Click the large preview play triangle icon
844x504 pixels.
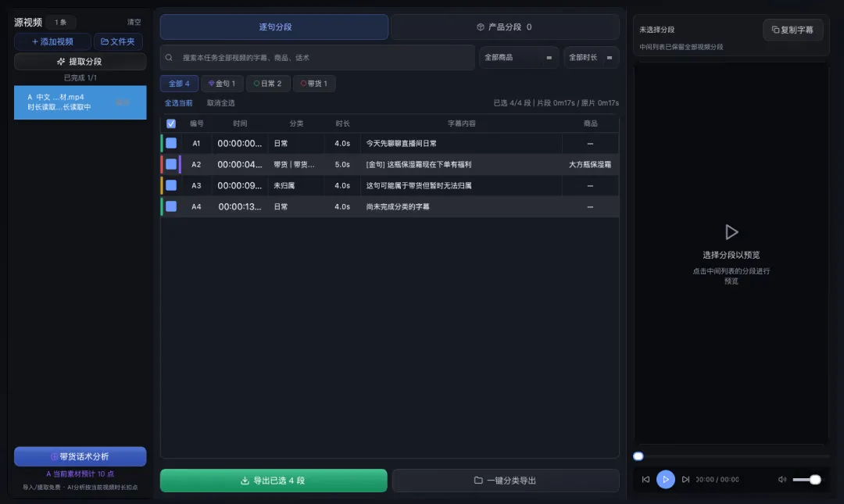pos(731,232)
